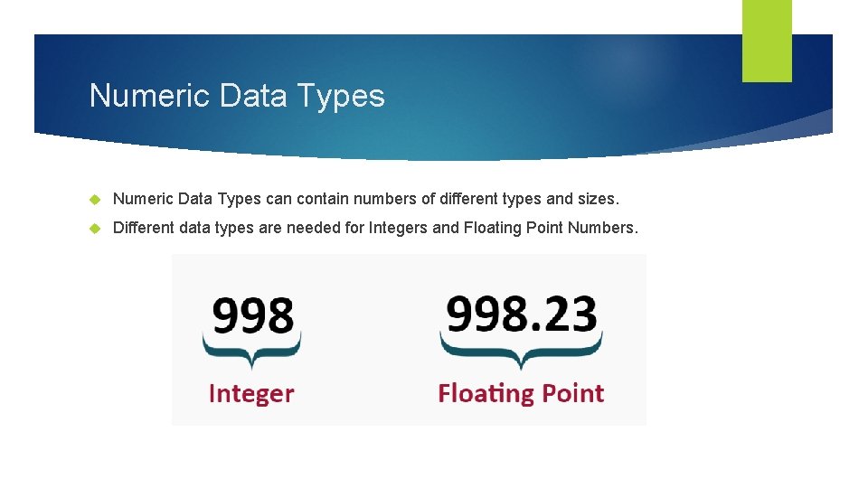This screenshot has height=488, width=868.
Task: Click the word 'Numeric' in the title
Action: (149, 95)
